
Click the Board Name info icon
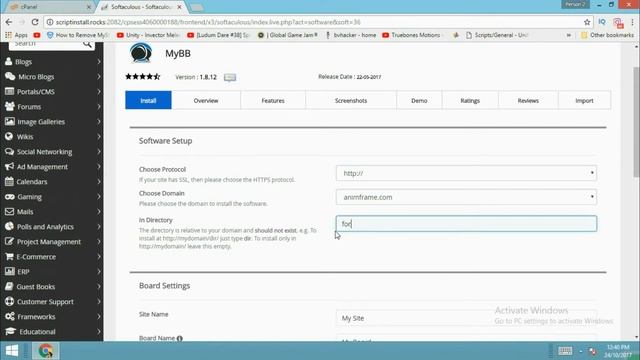tap(180, 338)
